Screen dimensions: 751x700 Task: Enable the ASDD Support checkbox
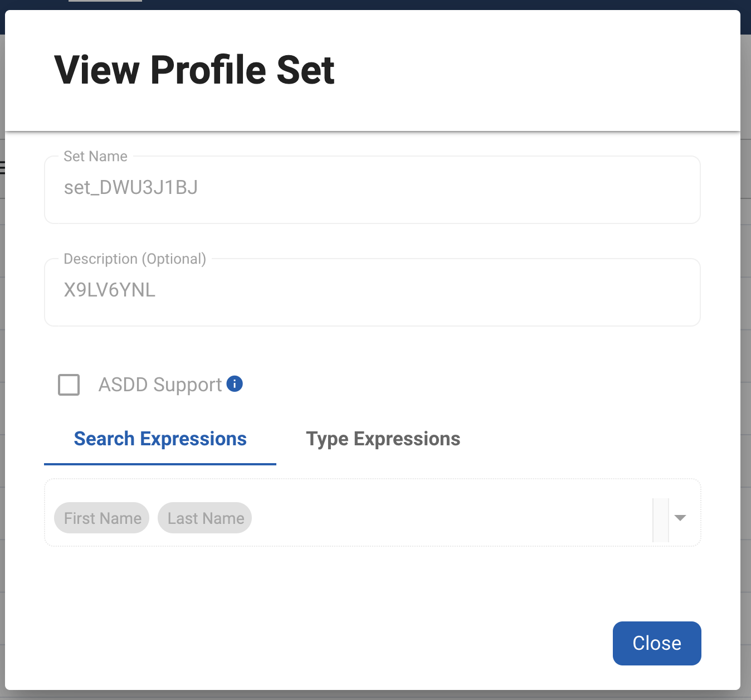coord(69,385)
